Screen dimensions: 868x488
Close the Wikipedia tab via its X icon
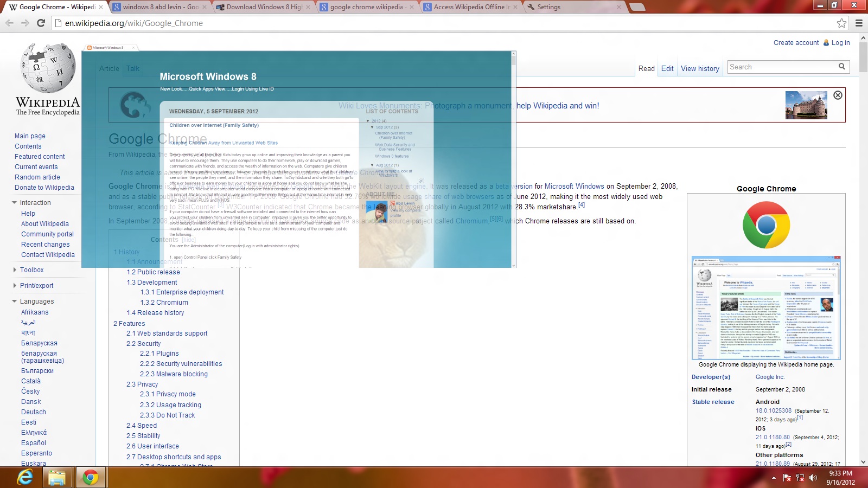[x=101, y=7]
